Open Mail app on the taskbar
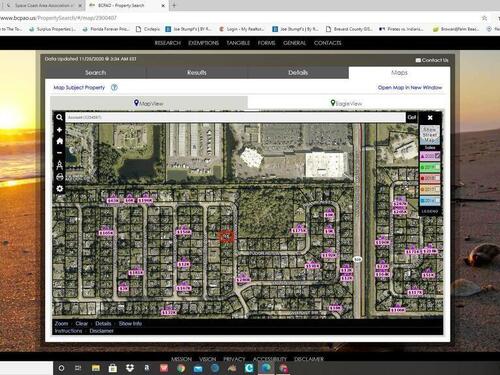Screen dimensions: 500x375 (x=198, y=368)
